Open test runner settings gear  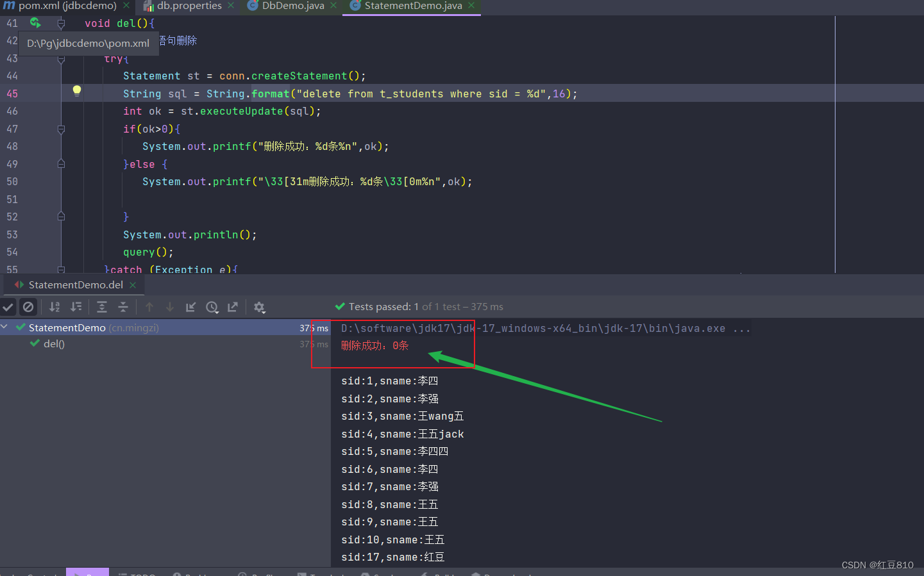[x=260, y=307]
